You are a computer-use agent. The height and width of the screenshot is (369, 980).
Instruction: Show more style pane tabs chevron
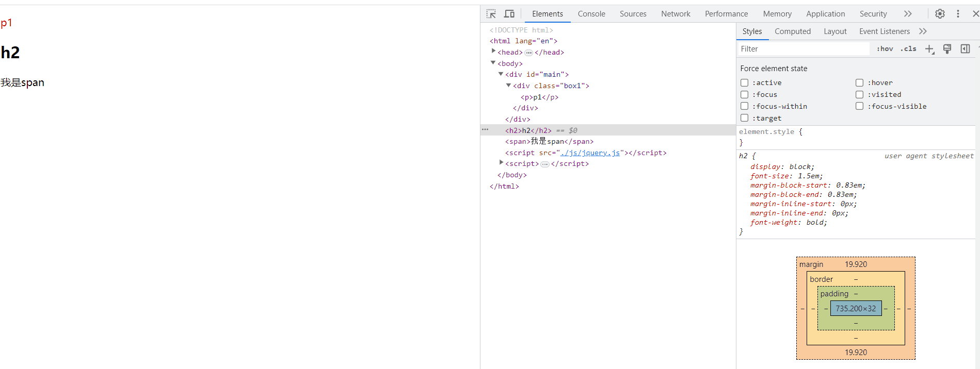923,31
